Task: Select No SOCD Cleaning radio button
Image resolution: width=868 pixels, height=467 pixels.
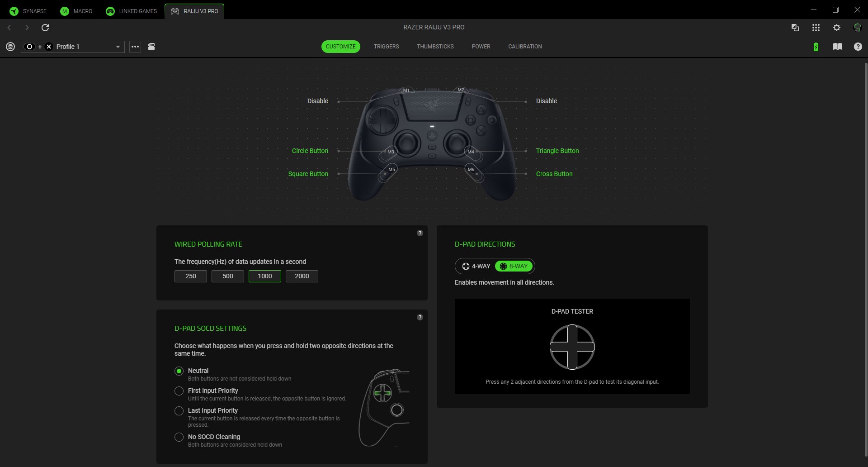Action: [x=179, y=437]
